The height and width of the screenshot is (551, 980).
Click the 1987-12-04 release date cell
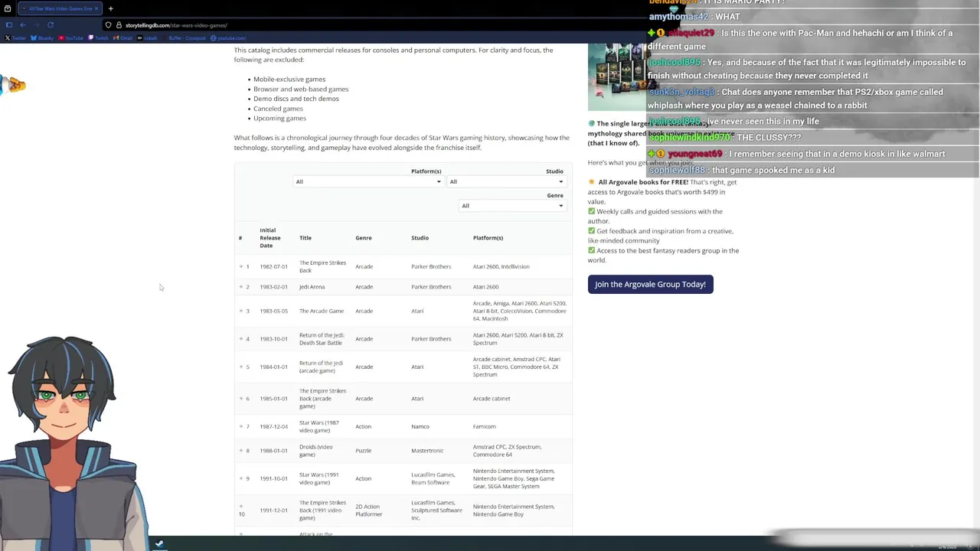pyautogui.click(x=273, y=426)
